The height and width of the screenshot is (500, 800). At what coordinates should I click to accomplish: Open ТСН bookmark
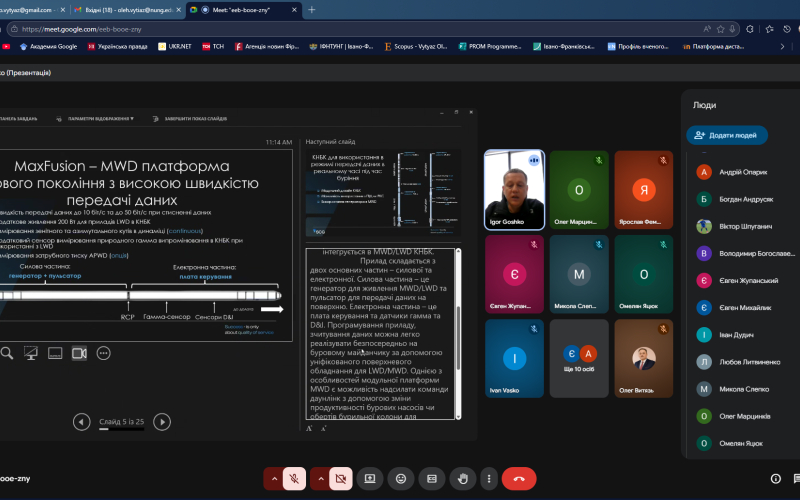click(213, 46)
